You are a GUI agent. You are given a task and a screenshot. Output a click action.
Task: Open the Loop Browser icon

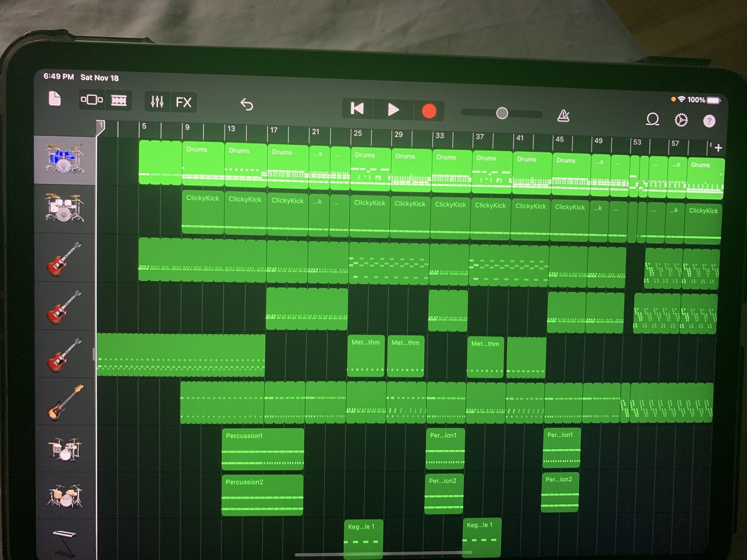pos(652,119)
